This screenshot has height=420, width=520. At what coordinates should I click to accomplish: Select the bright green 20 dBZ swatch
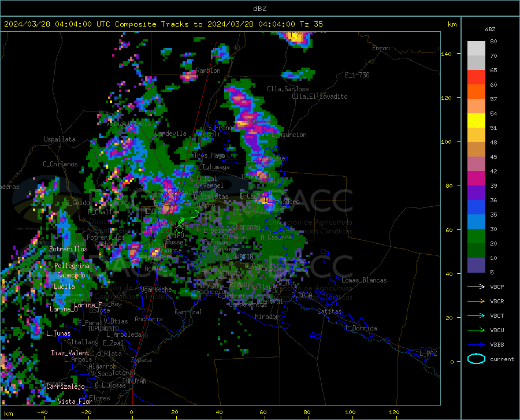pyautogui.click(x=476, y=236)
